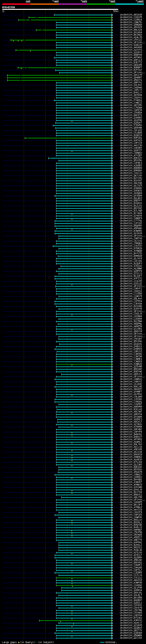146x644 pixels.
Task: Open hit UniRef100_B8LKZ4
Action: pos(131,30)
